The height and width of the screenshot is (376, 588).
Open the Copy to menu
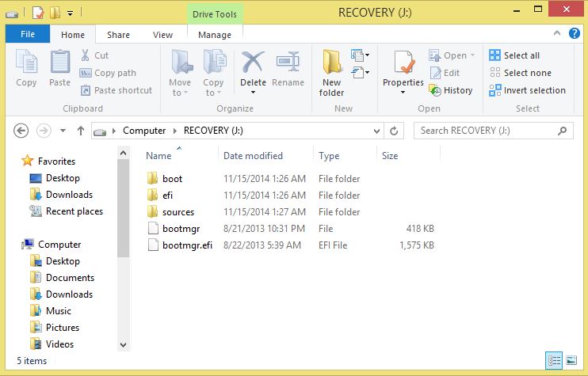pos(213,73)
